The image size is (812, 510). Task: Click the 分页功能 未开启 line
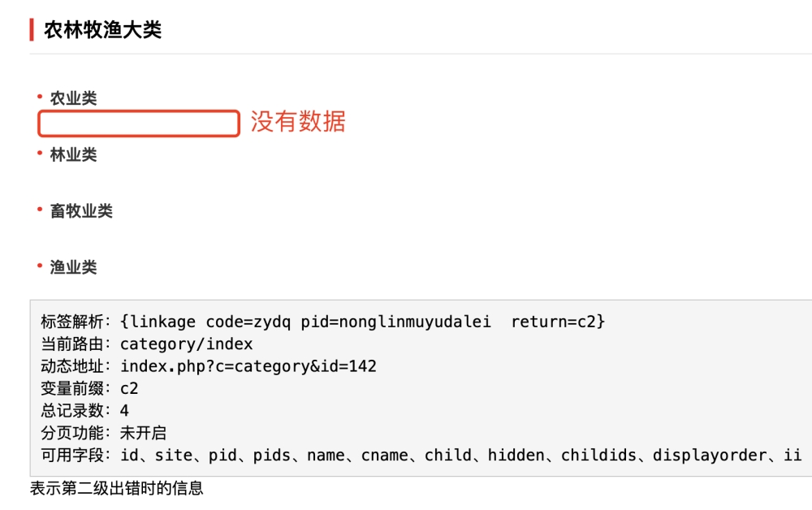(104, 433)
